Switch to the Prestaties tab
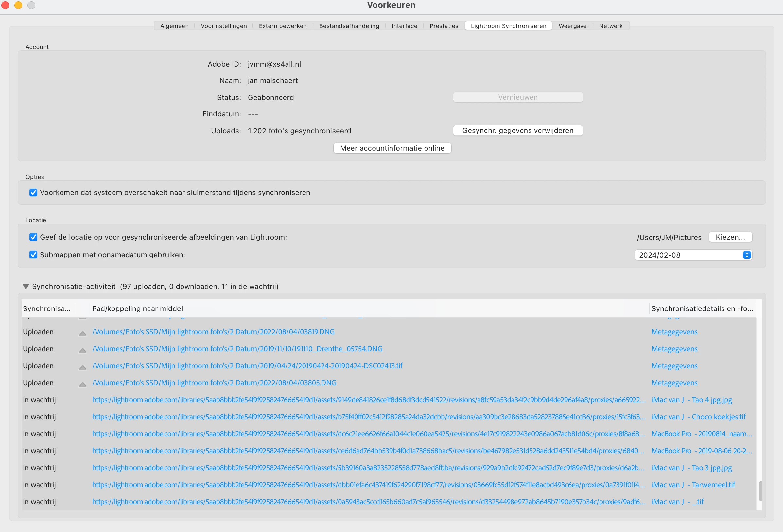 click(444, 26)
